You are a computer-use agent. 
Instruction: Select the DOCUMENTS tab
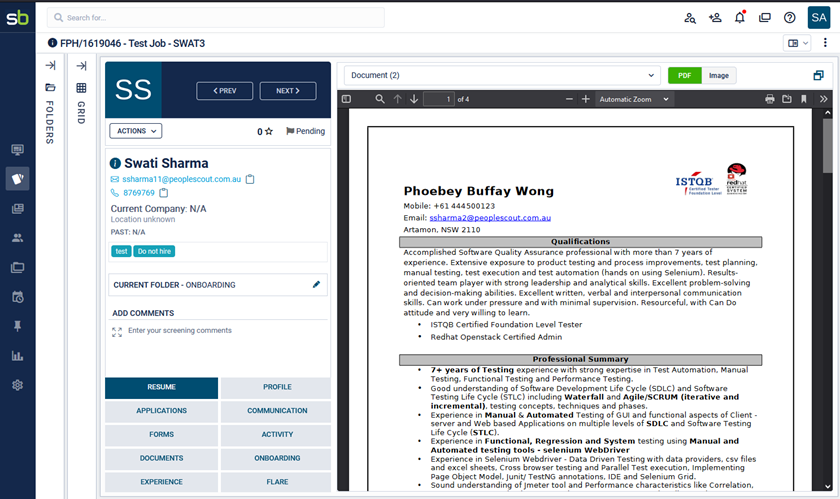coord(161,458)
